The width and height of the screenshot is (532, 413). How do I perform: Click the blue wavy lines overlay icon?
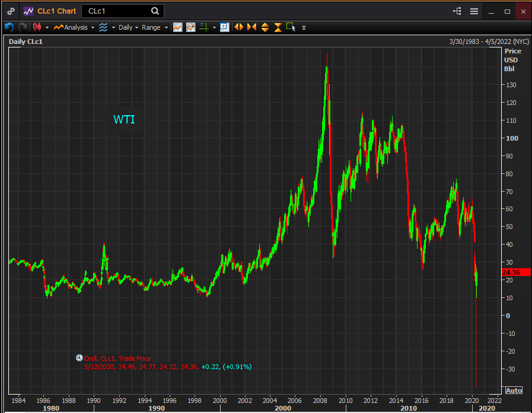point(103,27)
